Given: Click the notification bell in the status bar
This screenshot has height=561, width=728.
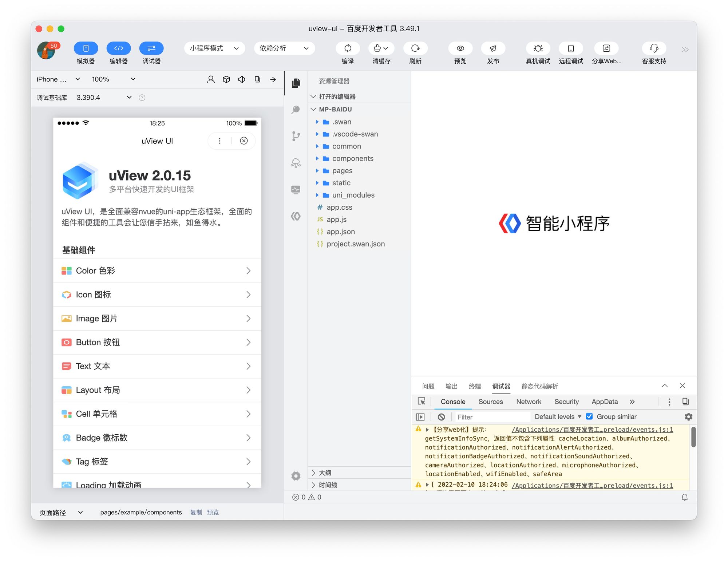Looking at the screenshot, I should click(685, 497).
